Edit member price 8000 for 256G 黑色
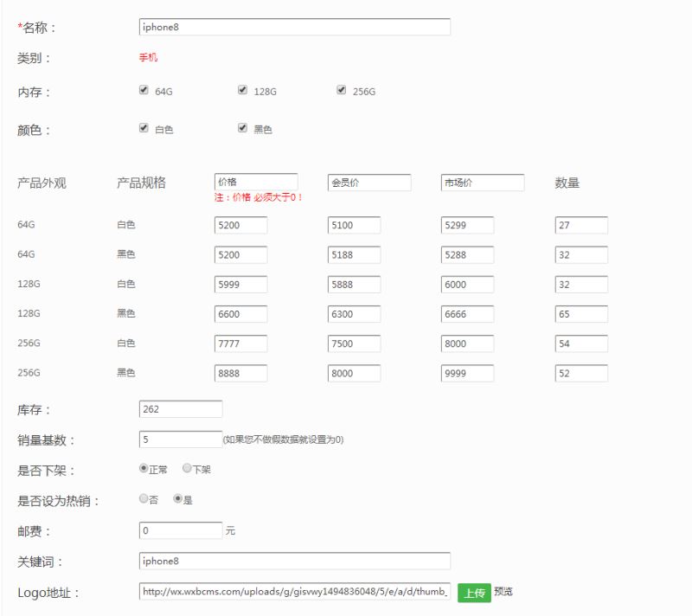The height and width of the screenshot is (616, 692). [x=354, y=373]
